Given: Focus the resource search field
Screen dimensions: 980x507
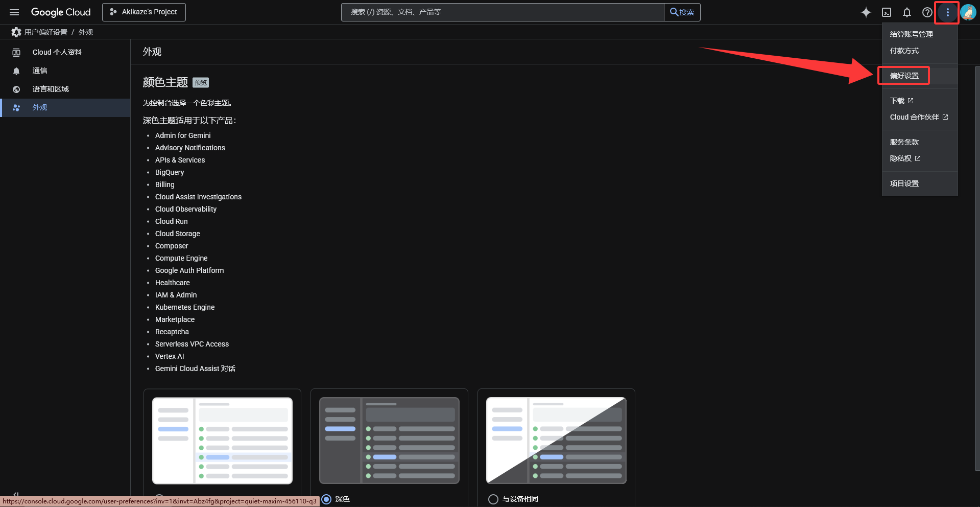Looking at the screenshot, I should click(503, 12).
